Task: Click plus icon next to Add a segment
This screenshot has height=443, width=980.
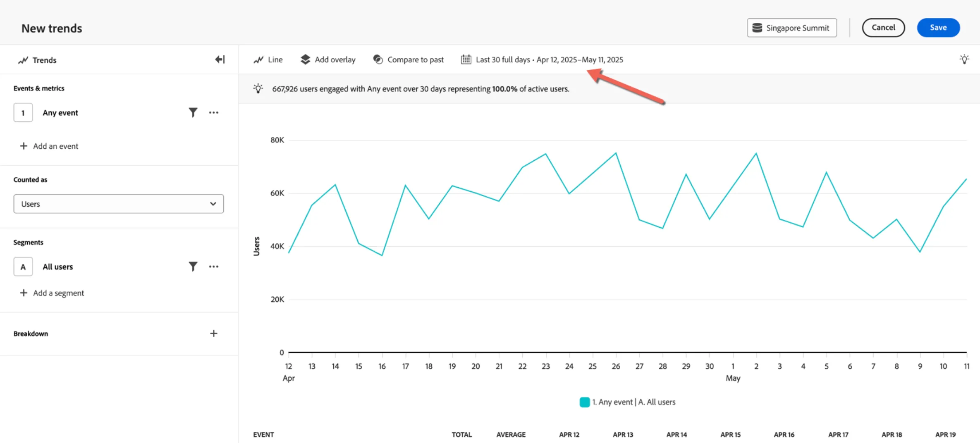Action: click(x=24, y=293)
